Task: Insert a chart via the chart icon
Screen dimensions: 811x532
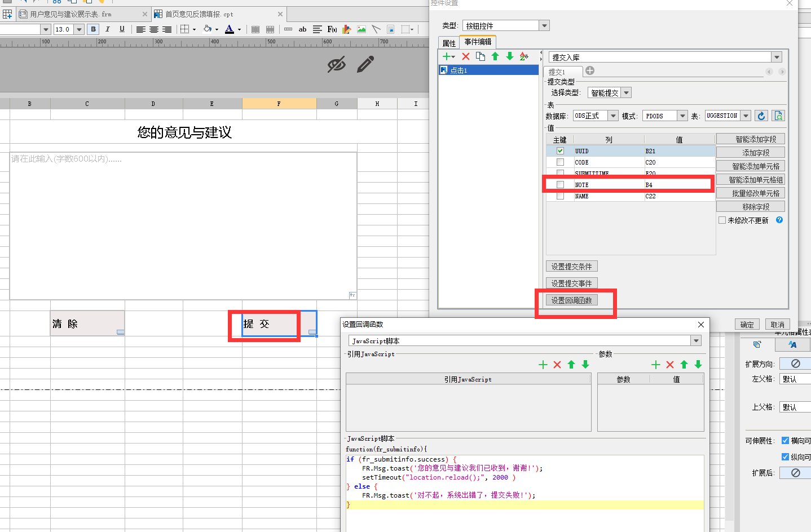Action: point(347,29)
